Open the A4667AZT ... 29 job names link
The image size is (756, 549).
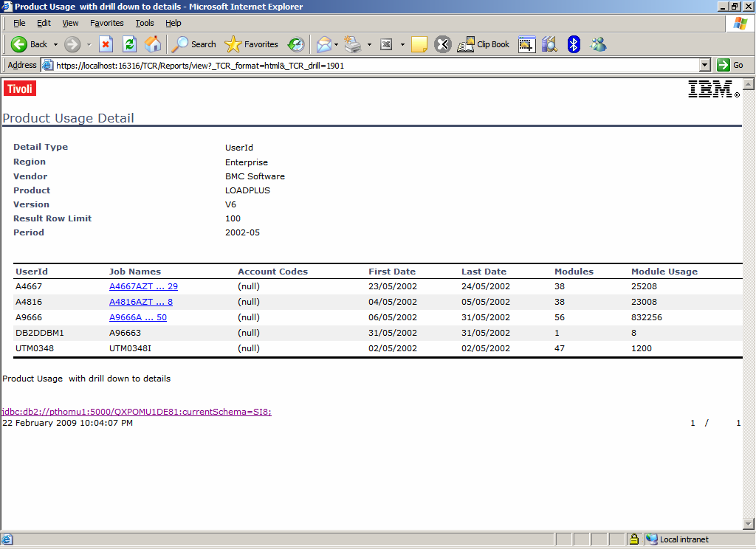pos(143,286)
